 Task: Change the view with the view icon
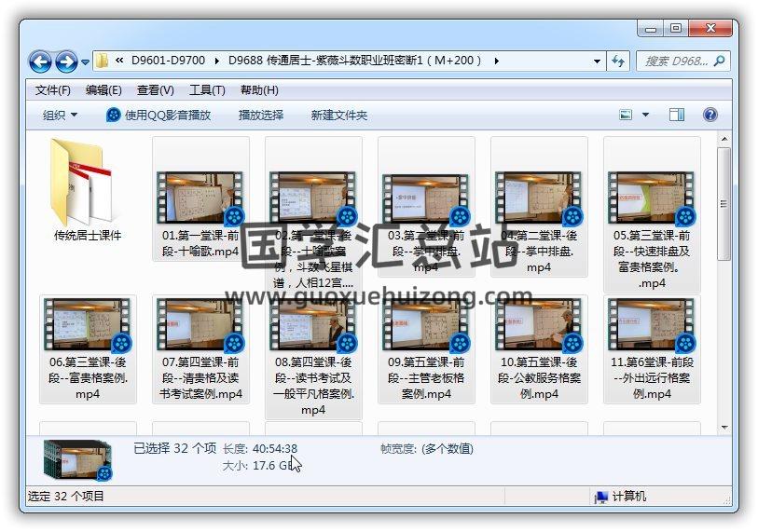click(626, 115)
